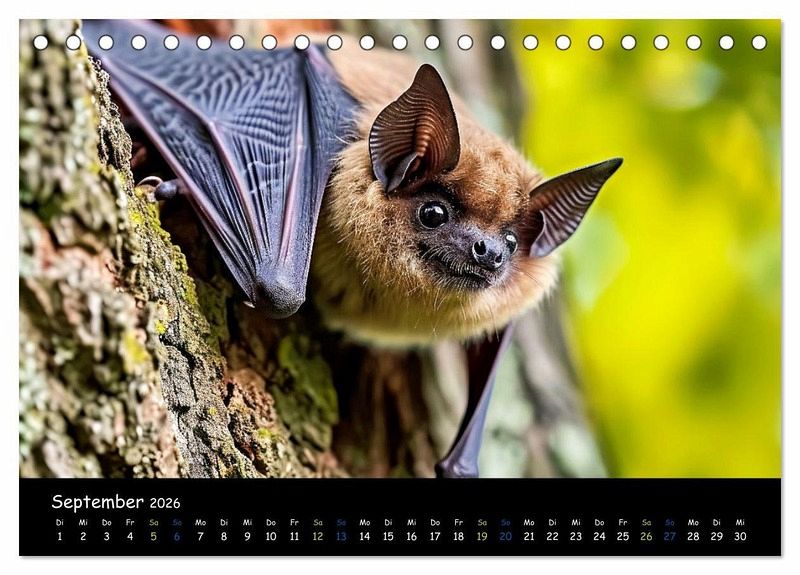Click the September month title

97,502
